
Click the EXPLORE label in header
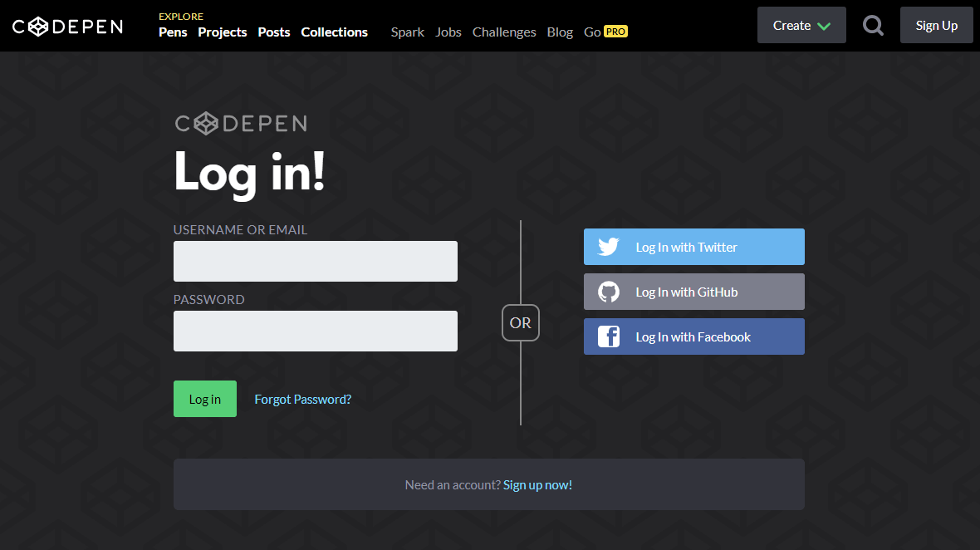tap(180, 17)
